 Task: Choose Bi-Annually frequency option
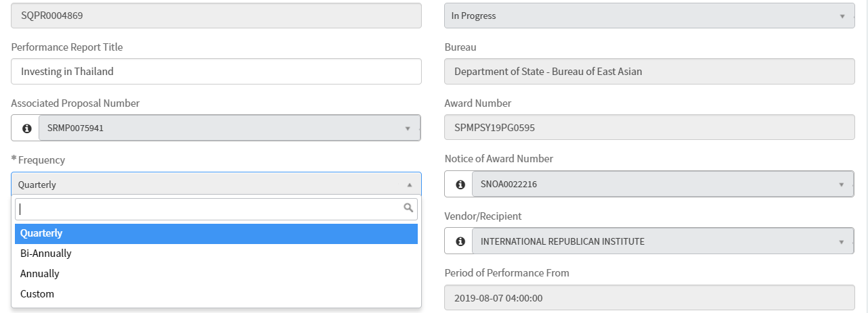pyautogui.click(x=216, y=254)
